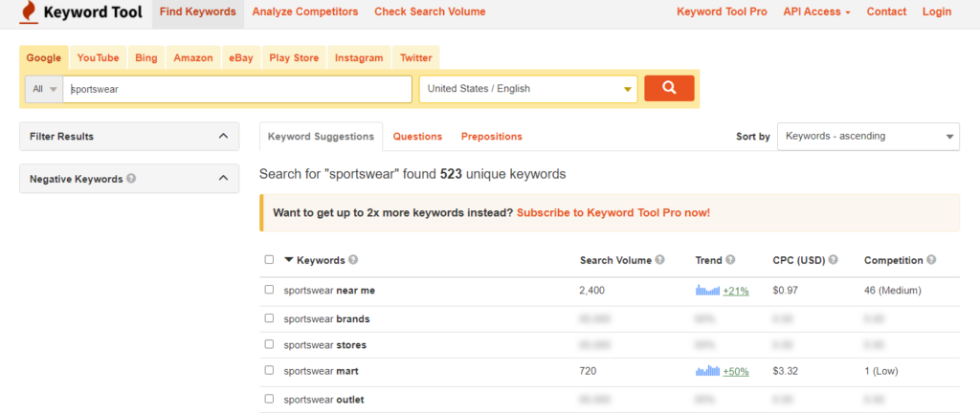Viewport: 980px width, 413px height.
Task: Click the 46 (Medium) competition value
Action: [893, 290]
